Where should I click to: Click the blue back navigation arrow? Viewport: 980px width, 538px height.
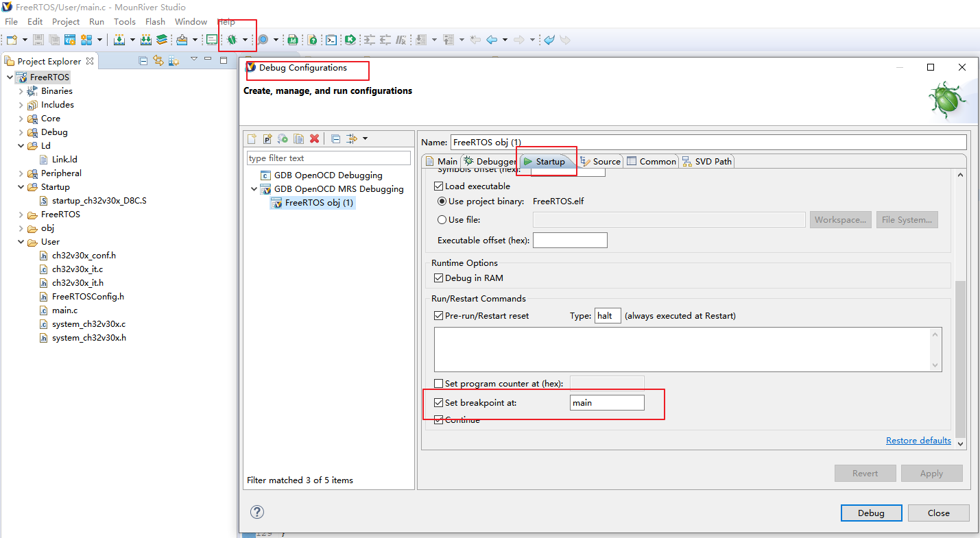click(492, 40)
